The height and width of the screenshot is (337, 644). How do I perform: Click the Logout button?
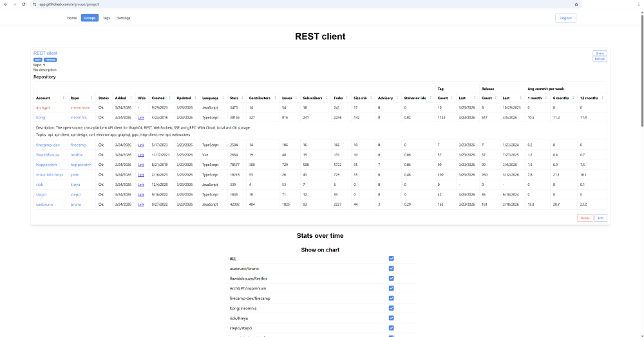click(565, 18)
